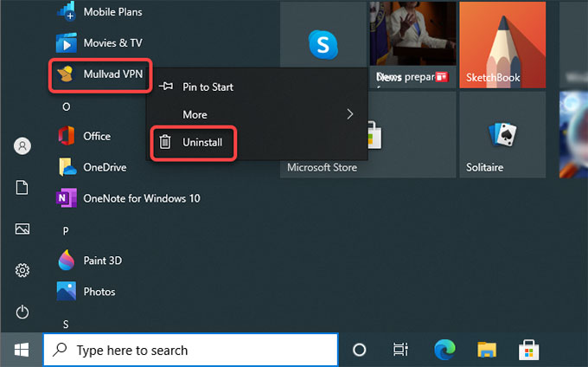The image size is (588, 367).
Task: Launch Solitaire tile
Action: 502,135
